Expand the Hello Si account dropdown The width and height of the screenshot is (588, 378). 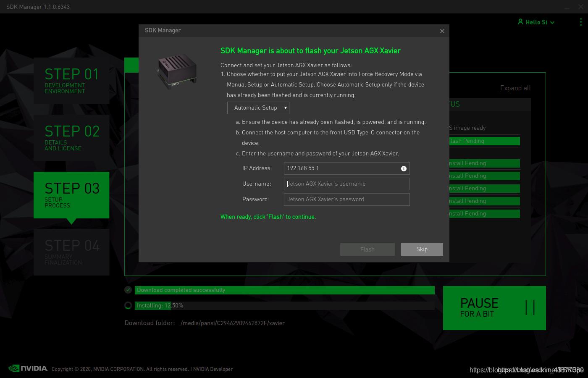click(x=552, y=22)
